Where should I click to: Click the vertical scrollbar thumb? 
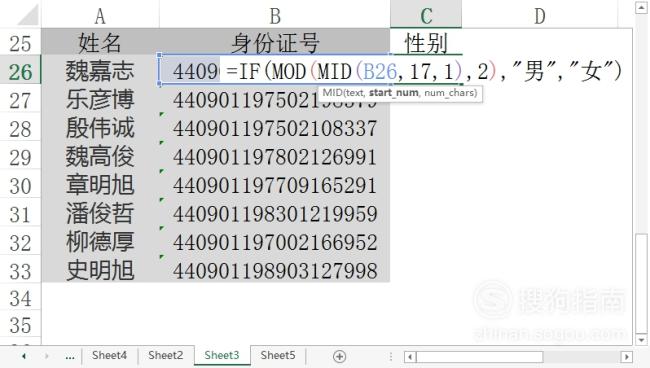coord(641,282)
